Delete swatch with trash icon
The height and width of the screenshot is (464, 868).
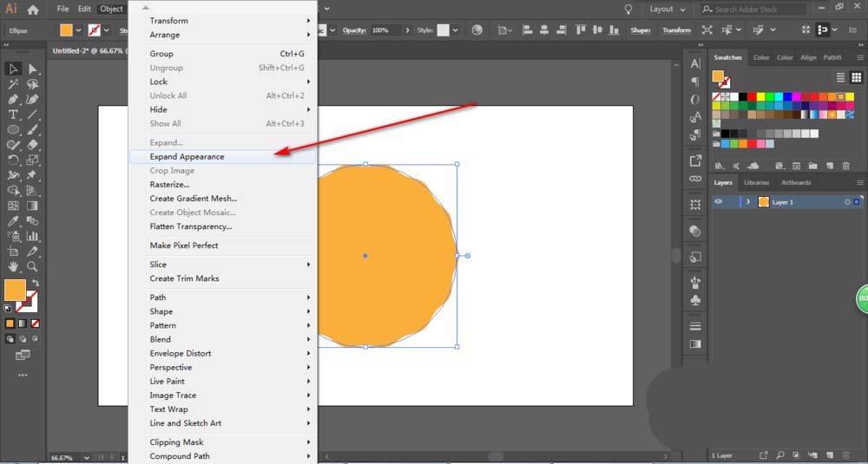(x=845, y=166)
